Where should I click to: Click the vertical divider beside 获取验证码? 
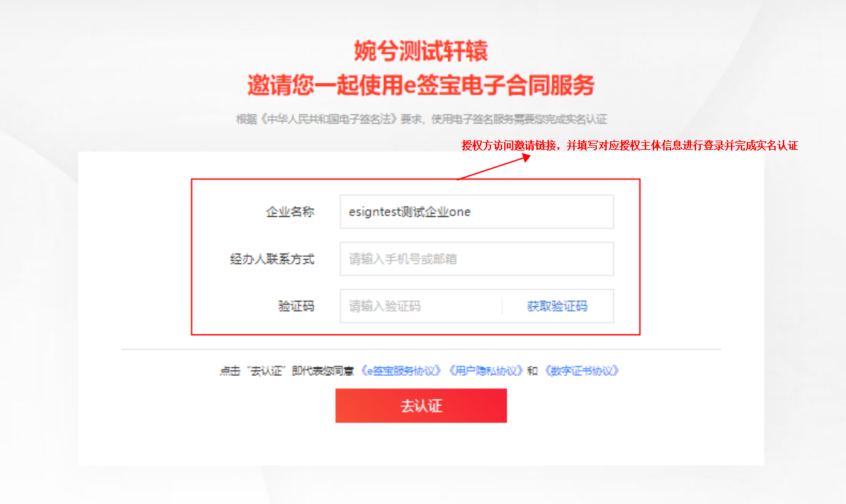(x=502, y=306)
